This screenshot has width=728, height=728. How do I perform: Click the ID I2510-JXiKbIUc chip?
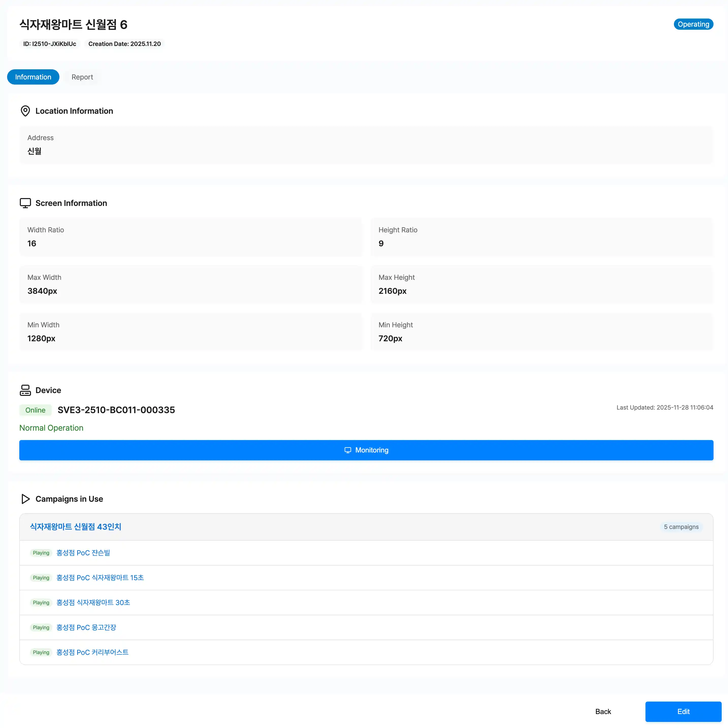pos(49,44)
